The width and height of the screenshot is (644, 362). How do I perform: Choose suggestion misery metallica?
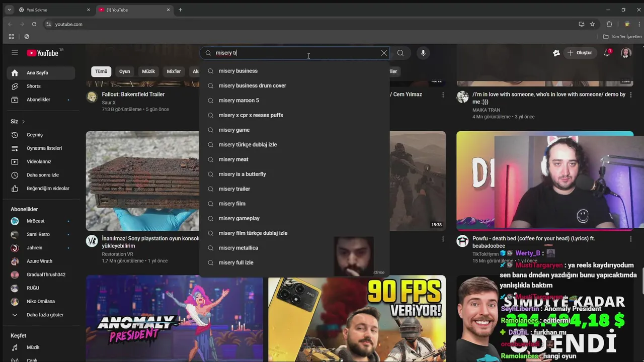[294, 248]
